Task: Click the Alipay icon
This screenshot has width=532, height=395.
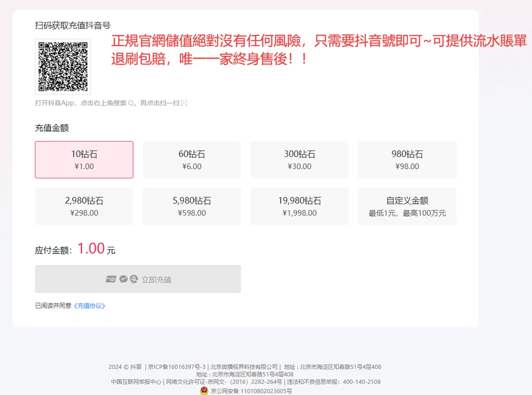Action: point(134,279)
